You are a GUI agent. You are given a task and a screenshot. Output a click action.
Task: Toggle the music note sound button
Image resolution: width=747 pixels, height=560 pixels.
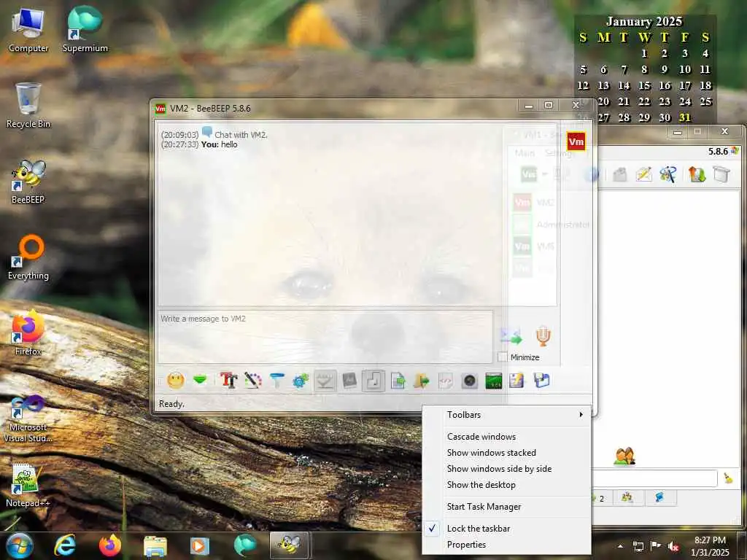pyautogui.click(x=373, y=381)
